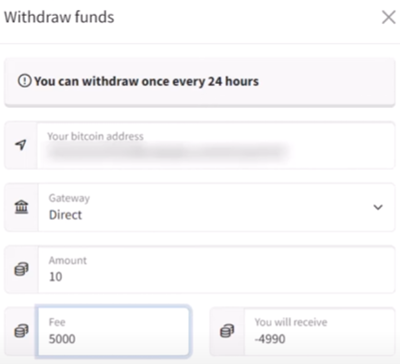The image size is (400, 364).
Task: Focus the bitcoin address input field
Action: click(x=216, y=145)
